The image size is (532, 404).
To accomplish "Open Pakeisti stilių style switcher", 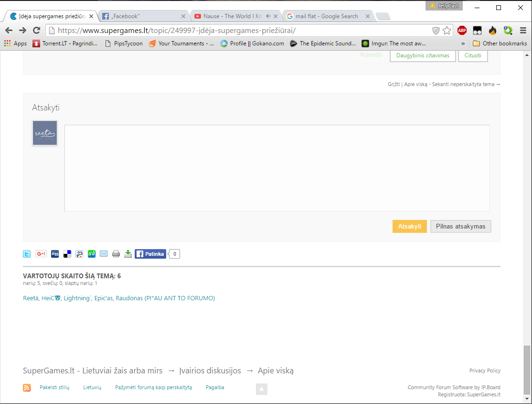I will click(54, 387).
